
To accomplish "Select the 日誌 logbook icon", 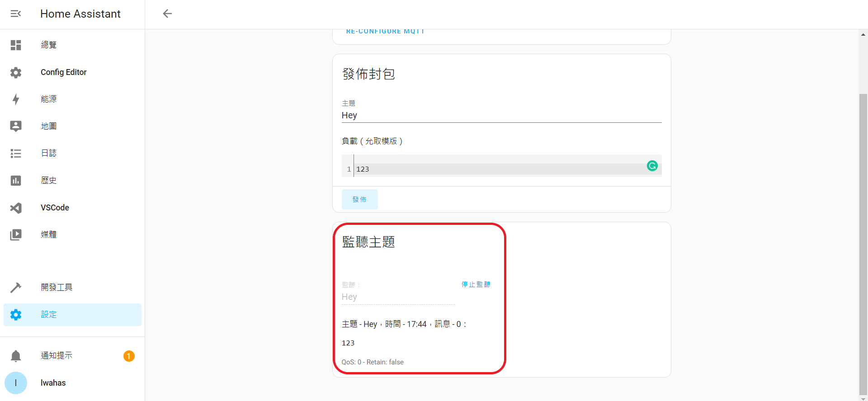I will pos(16,154).
